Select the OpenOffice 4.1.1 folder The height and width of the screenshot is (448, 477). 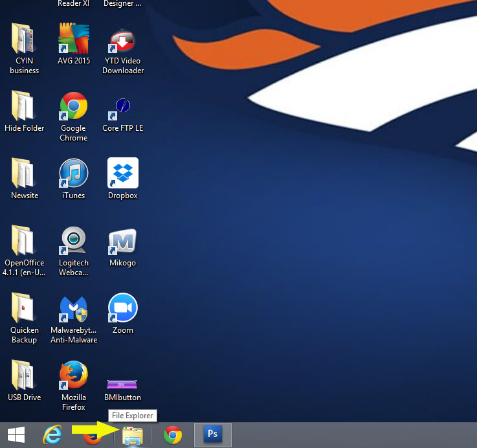[24, 241]
